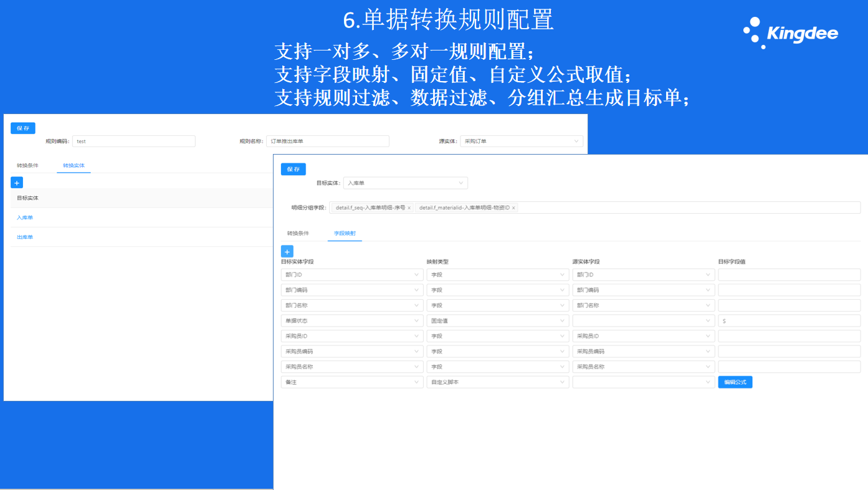
Task: Click the 规则名称 input field
Action: 327,142
